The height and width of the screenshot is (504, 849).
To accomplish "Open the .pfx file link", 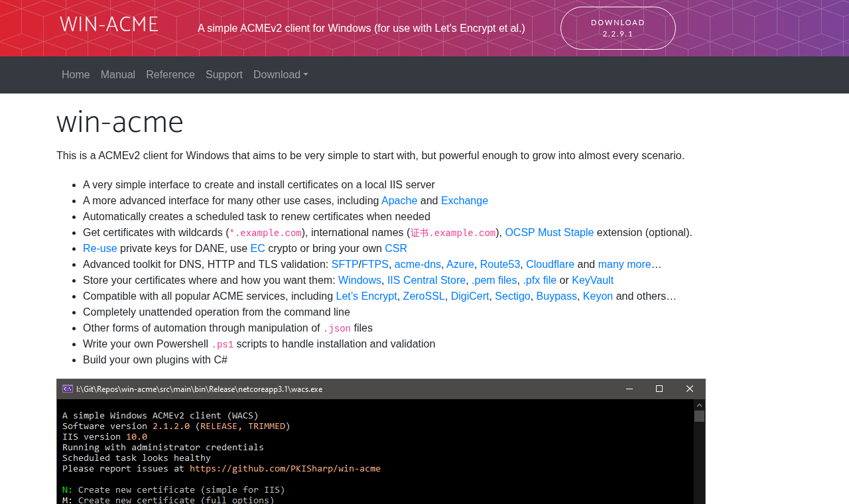I will coord(540,281).
